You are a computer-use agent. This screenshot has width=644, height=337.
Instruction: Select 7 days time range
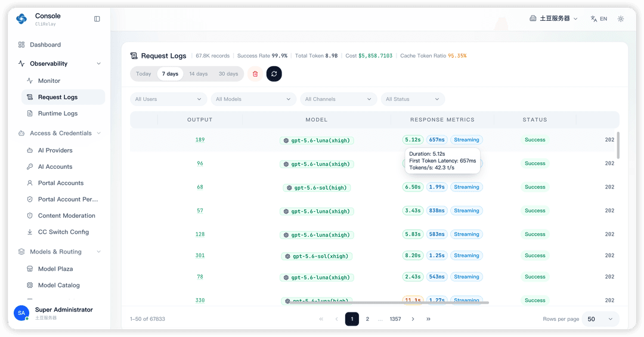[170, 74]
